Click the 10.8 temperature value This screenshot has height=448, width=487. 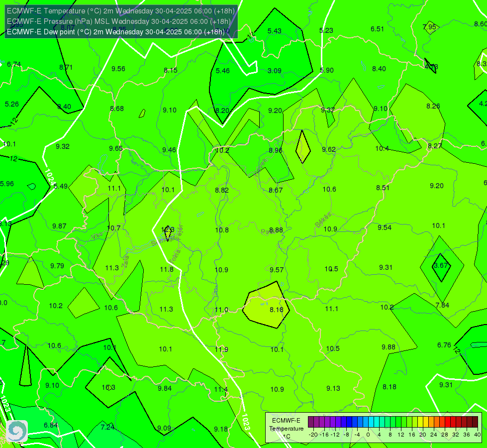pyautogui.click(x=222, y=230)
